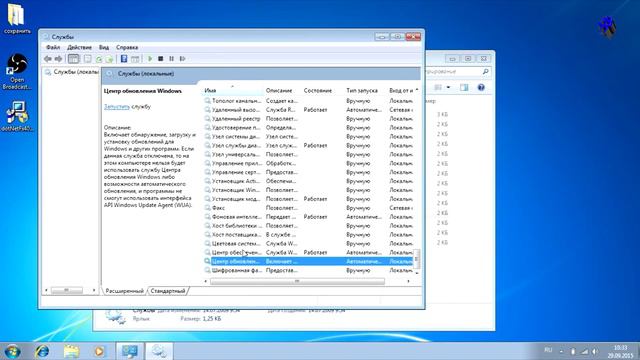
Task: Click the Forward arrow in Services toolbar
Action: pos(58,59)
